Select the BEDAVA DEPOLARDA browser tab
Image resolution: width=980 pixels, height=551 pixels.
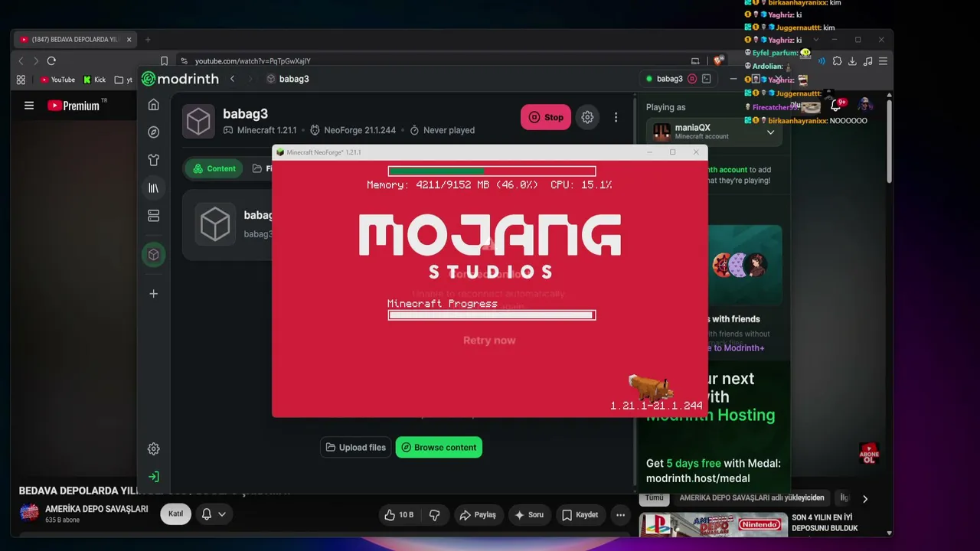pyautogui.click(x=73, y=40)
